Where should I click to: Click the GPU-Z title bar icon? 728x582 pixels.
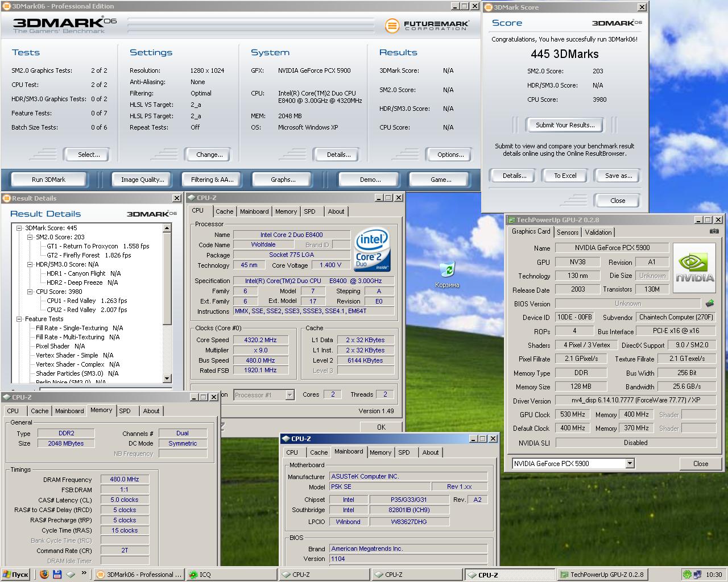click(511, 220)
